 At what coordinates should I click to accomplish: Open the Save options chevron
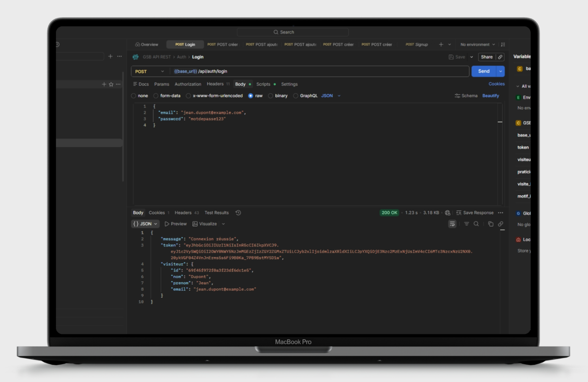(472, 57)
